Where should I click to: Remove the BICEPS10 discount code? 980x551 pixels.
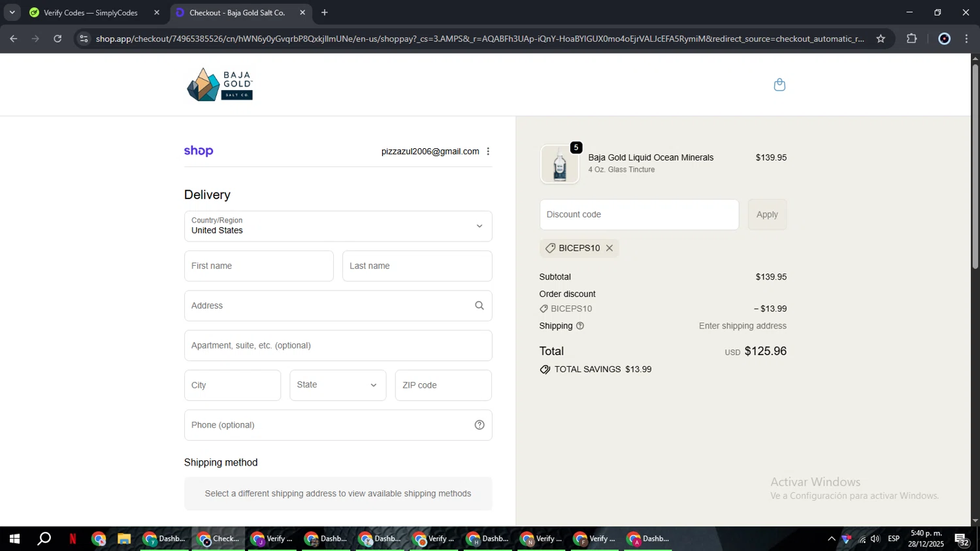point(610,248)
